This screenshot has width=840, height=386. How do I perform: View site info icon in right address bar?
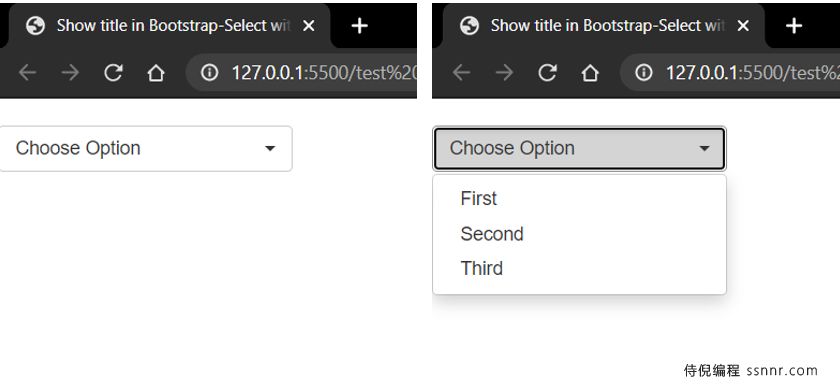tap(643, 72)
